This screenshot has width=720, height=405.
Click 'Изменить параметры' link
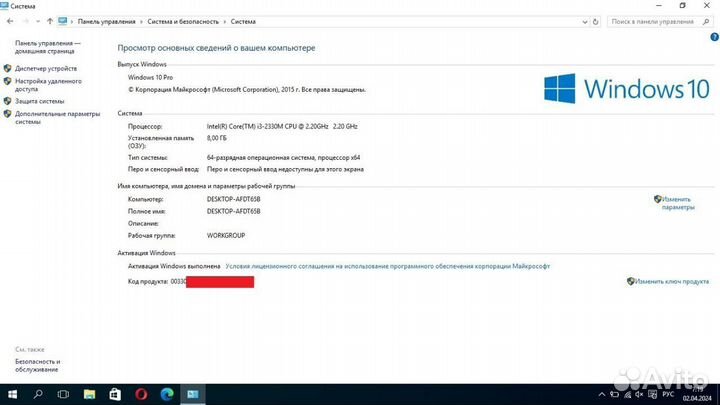pos(677,203)
